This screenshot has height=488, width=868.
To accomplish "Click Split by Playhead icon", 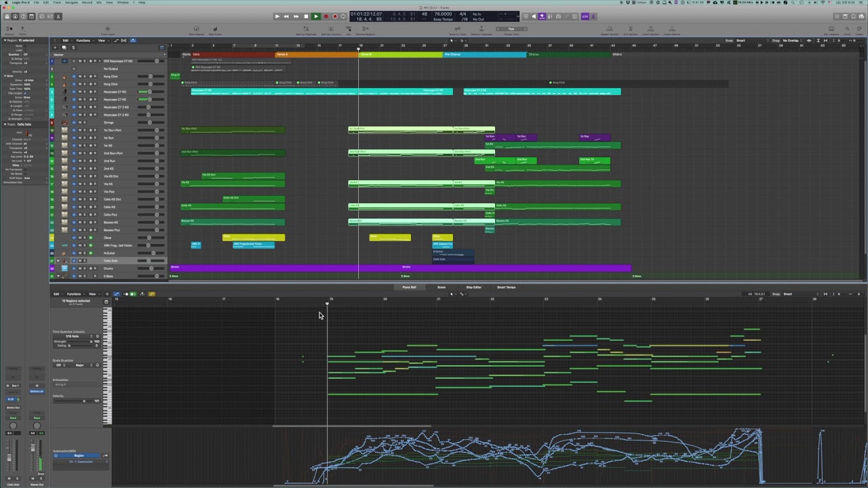I will [307, 30].
